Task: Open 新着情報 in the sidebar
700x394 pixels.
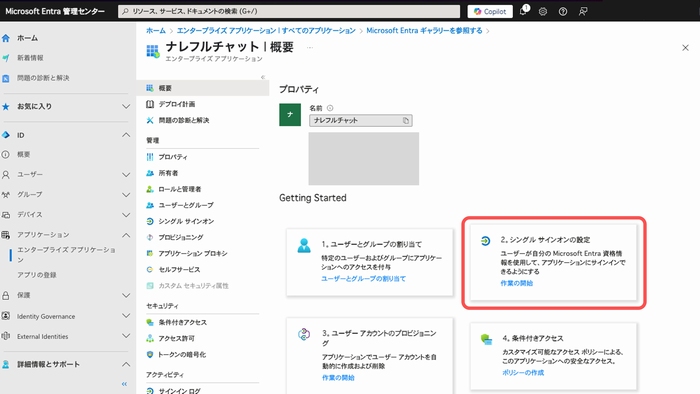Action: coord(30,58)
